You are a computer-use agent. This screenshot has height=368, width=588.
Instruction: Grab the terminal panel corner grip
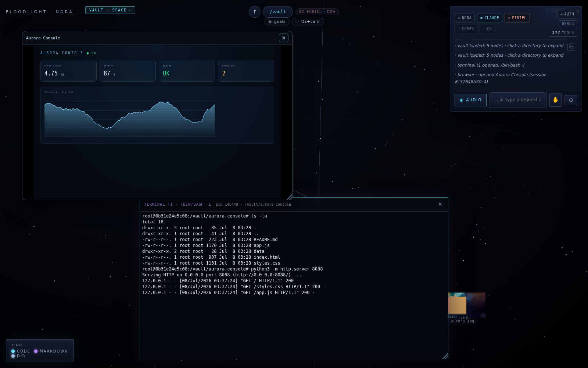445,356
